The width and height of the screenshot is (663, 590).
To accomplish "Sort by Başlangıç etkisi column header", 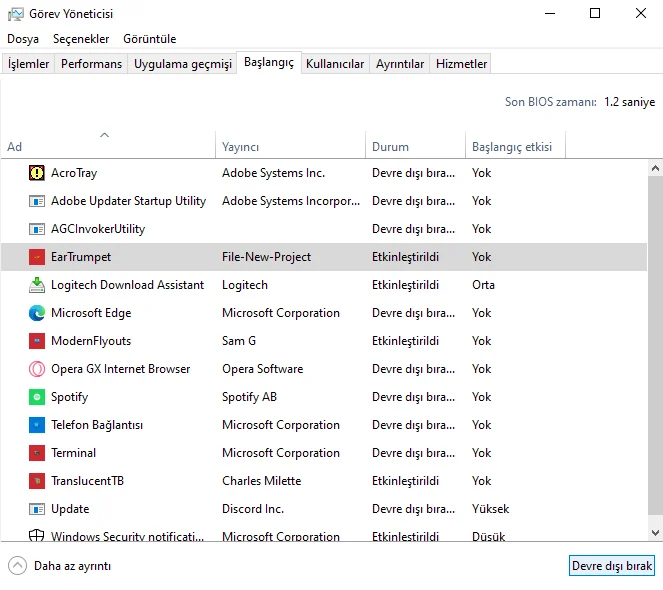I will coord(512,147).
